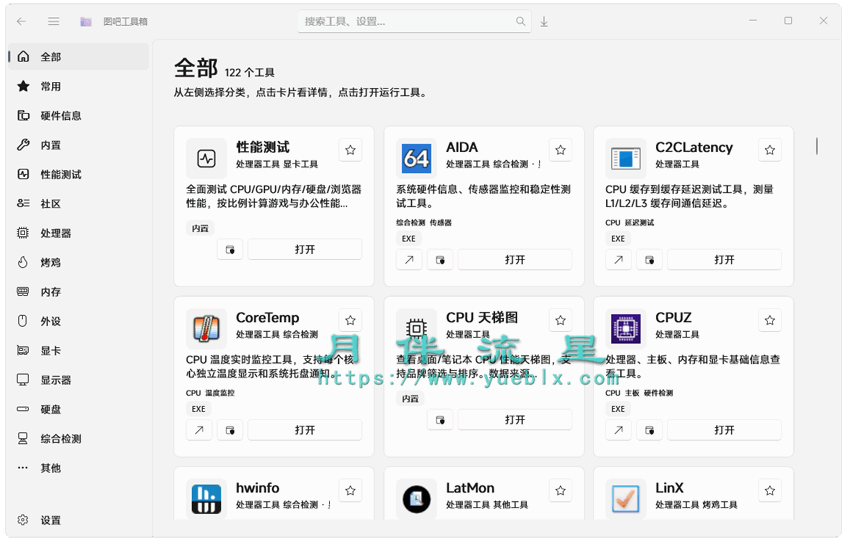Open the downloads arrow icon
This screenshot has height=544, width=850.
[544, 22]
